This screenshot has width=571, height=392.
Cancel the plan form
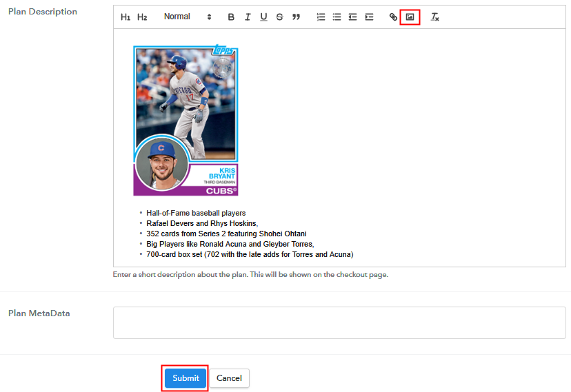(229, 378)
